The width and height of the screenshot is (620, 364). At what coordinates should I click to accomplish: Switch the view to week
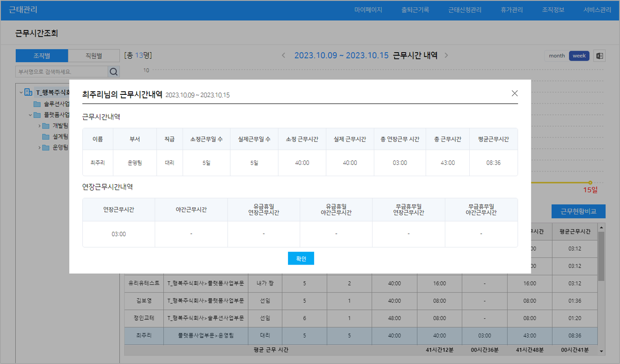tap(579, 56)
